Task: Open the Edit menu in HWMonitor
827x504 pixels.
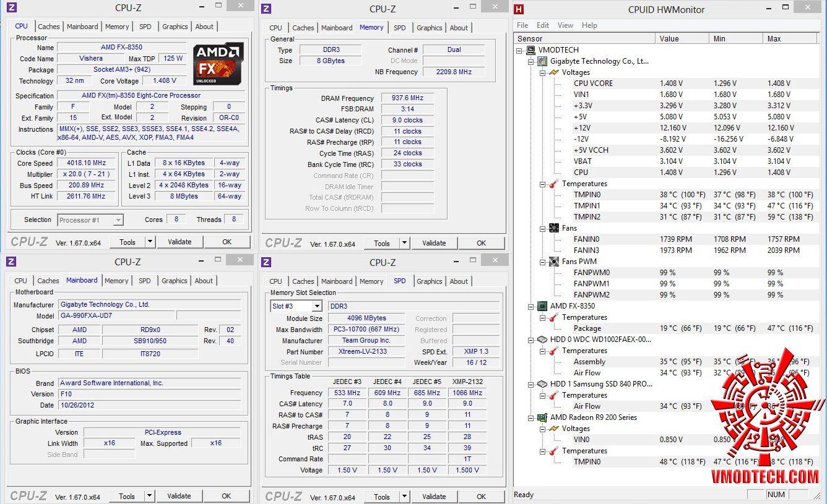Action: [x=543, y=25]
